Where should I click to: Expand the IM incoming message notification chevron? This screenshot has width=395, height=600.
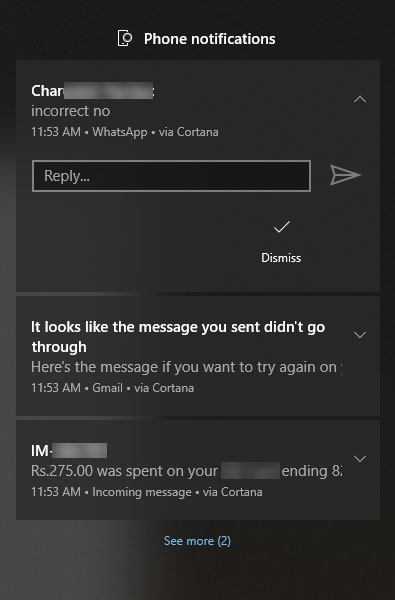click(360, 459)
